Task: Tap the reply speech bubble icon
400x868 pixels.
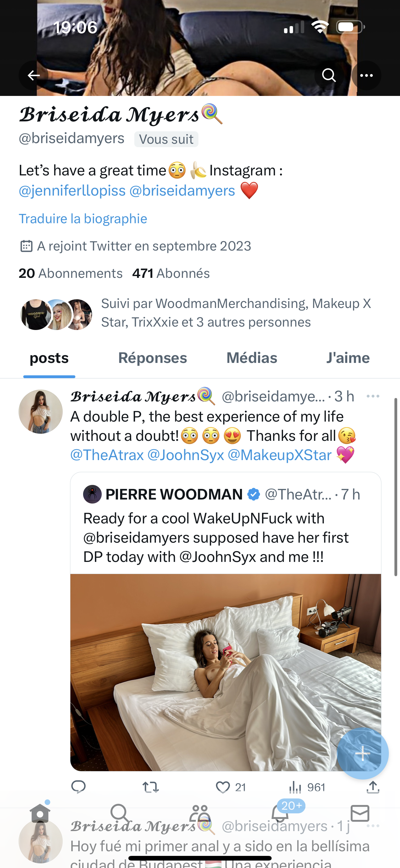Action: (x=78, y=787)
